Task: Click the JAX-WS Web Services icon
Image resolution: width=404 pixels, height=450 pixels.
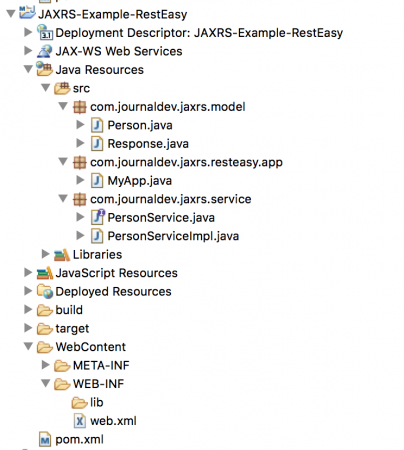Action: [x=44, y=51]
